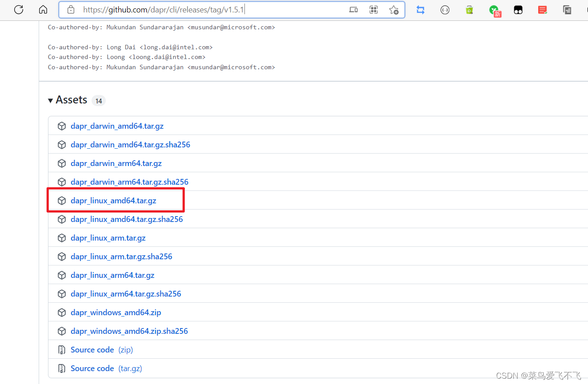Open the black two-eyed extension icon
Screen dimensions: 588x384
tap(518, 10)
